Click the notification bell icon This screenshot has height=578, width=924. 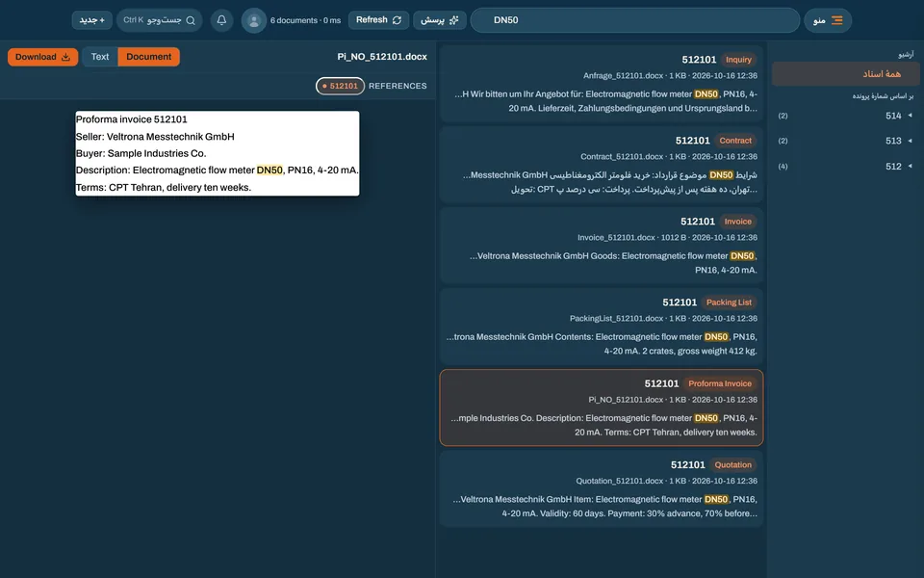pyautogui.click(x=221, y=20)
